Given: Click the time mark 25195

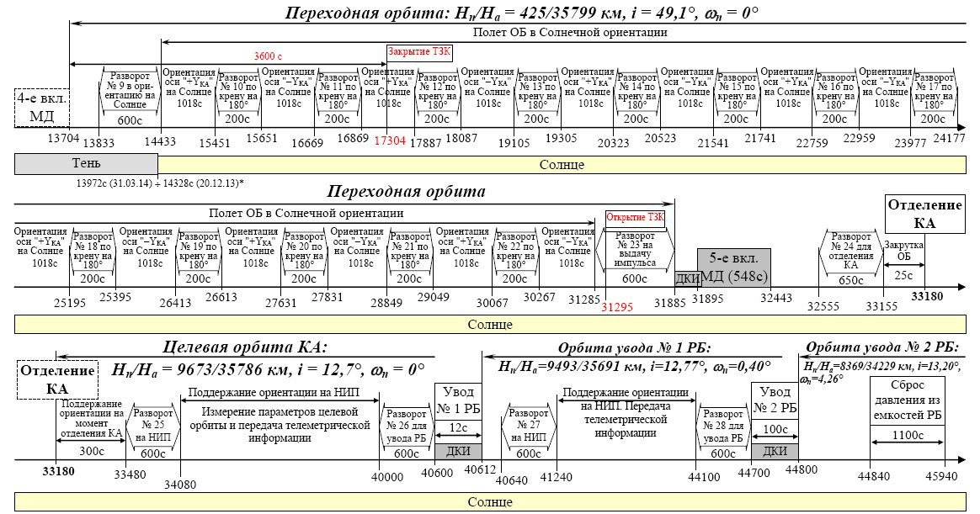Looking at the screenshot, I should (x=70, y=303).
